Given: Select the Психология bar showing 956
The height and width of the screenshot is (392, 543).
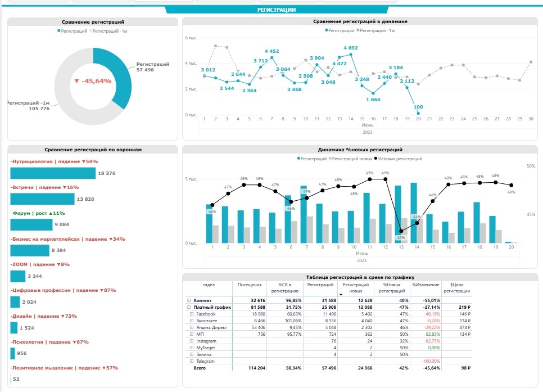Looking at the screenshot, I should (12, 354).
